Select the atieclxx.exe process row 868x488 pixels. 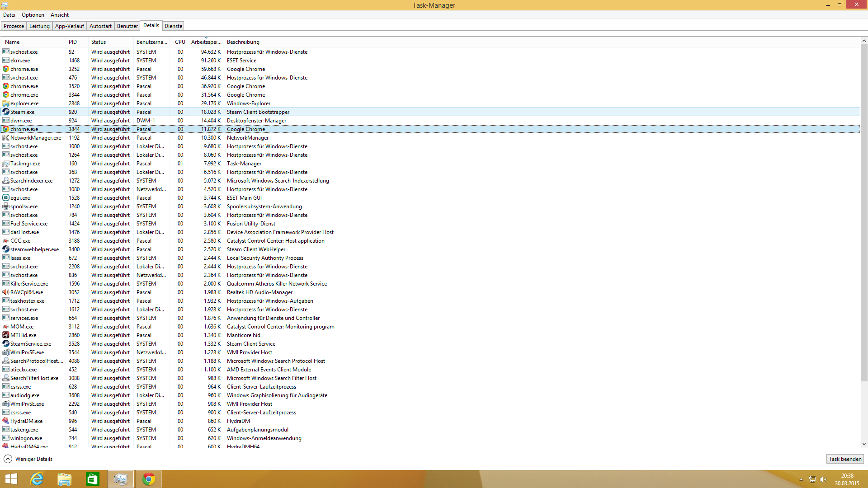tap(430, 369)
